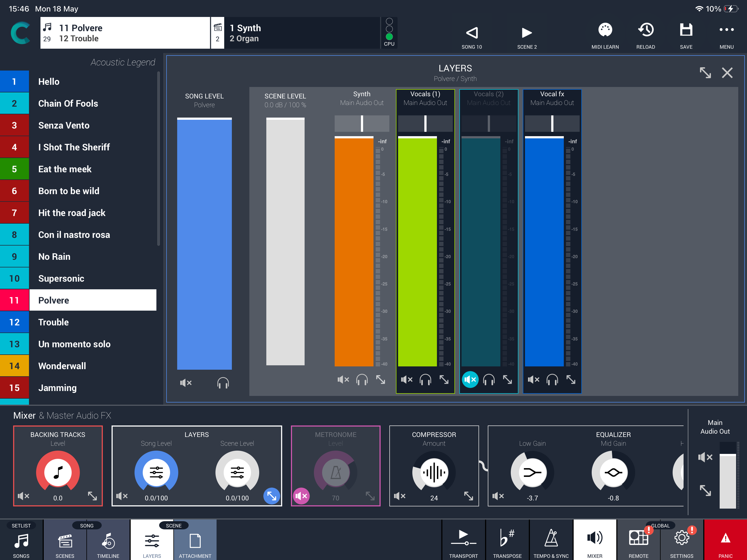Mute the Vocals (1) layer
747x560 pixels.
point(407,380)
